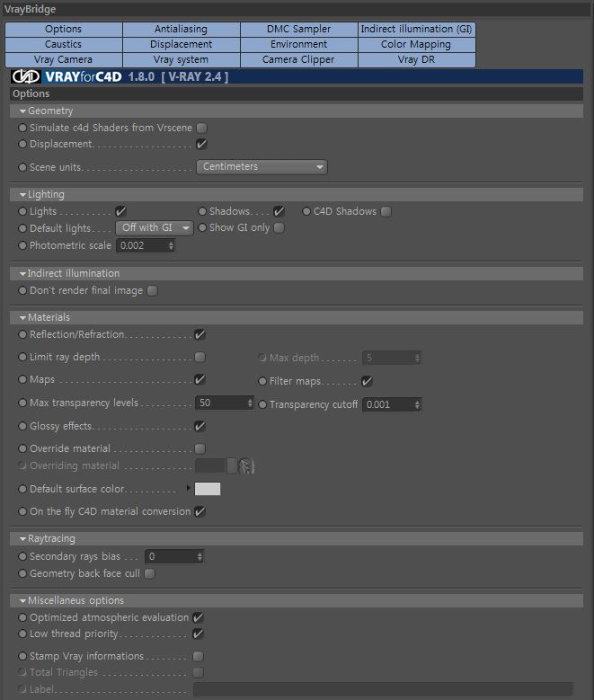Enable the Limit ray depth checkbox
This screenshot has height=700, width=594.
pyautogui.click(x=200, y=358)
